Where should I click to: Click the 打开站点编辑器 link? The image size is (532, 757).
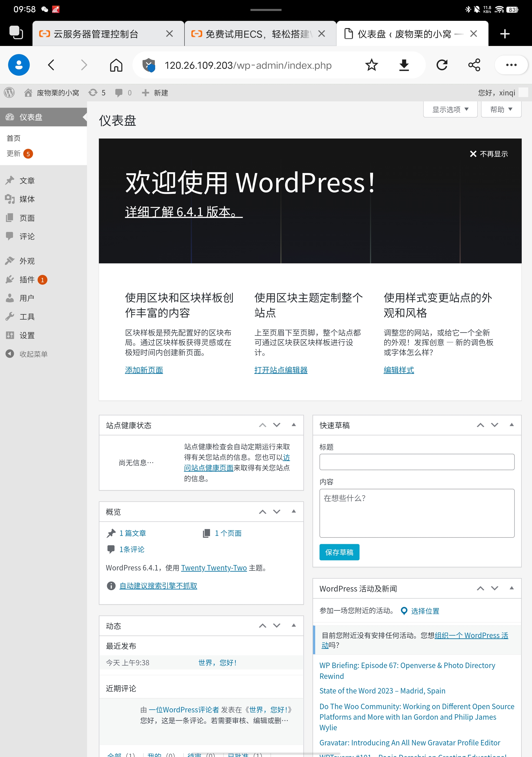click(281, 370)
